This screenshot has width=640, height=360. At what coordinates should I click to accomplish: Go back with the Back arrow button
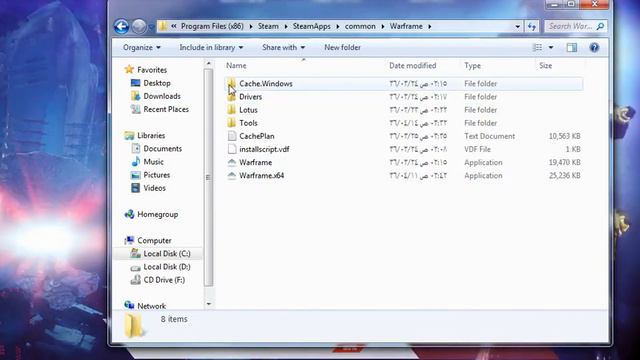(x=121, y=27)
